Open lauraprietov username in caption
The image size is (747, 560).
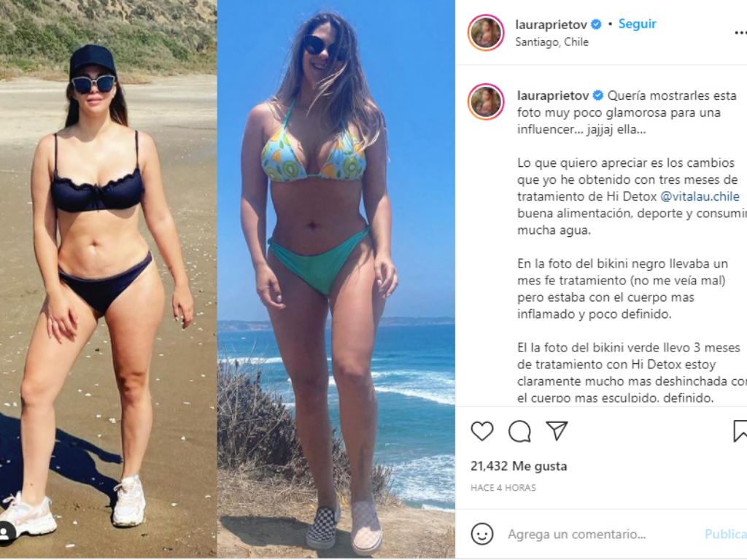click(553, 96)
